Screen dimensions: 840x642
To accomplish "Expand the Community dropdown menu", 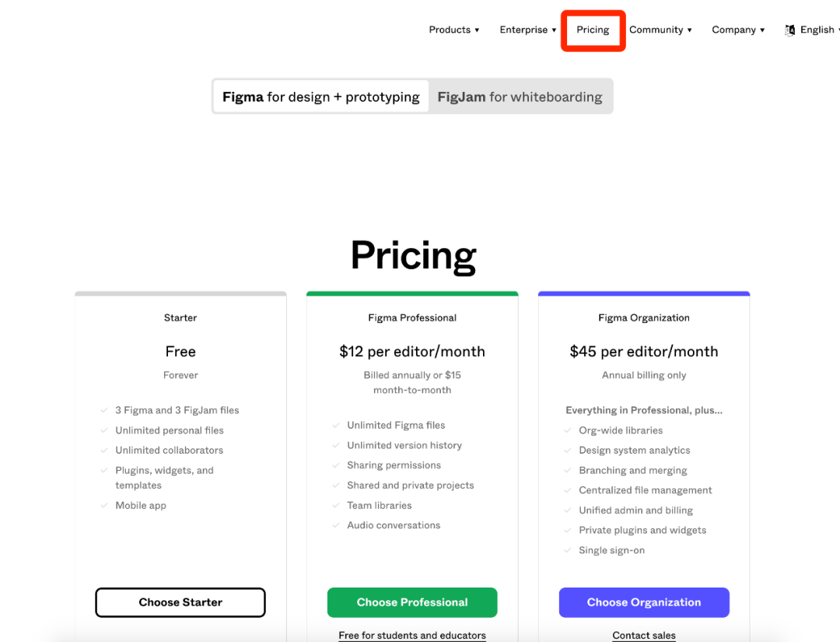I will [660, 30].
